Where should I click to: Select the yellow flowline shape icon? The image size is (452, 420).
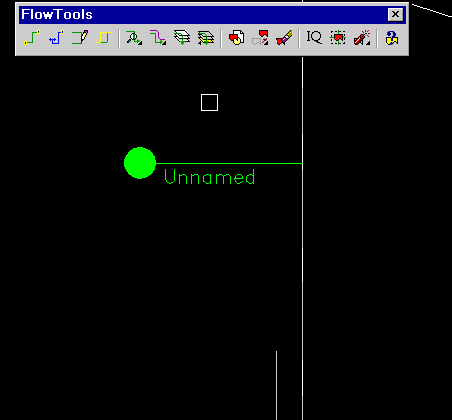click(x=104, y=38)
